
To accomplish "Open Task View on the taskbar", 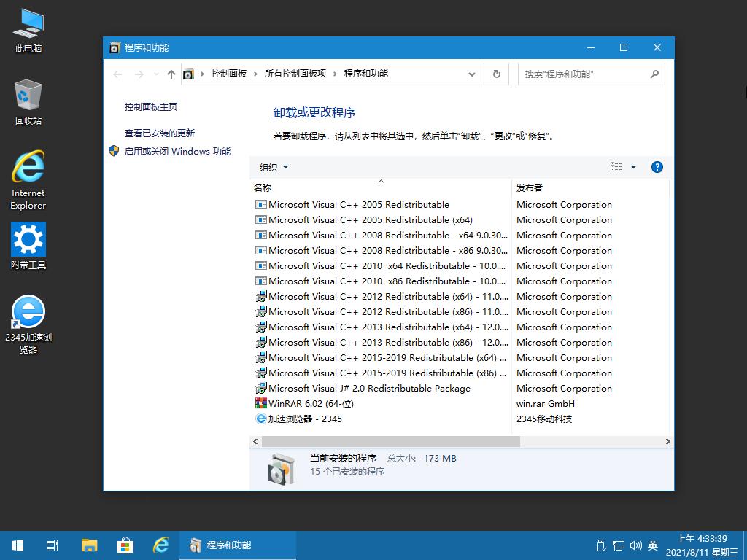I will [x=53, y=545].
